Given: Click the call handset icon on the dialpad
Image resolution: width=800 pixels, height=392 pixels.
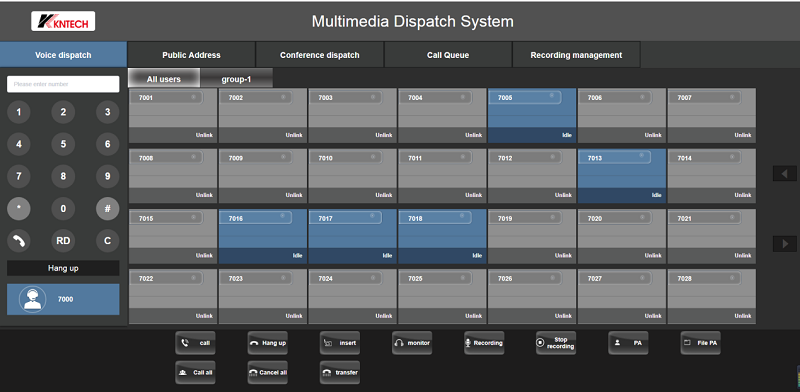Looking at the screenshot, I should coord(19,241).
